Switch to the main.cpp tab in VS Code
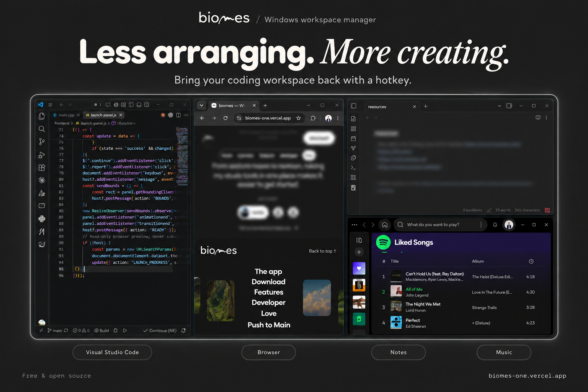This screenshot has height=392, width=588. 67,115
